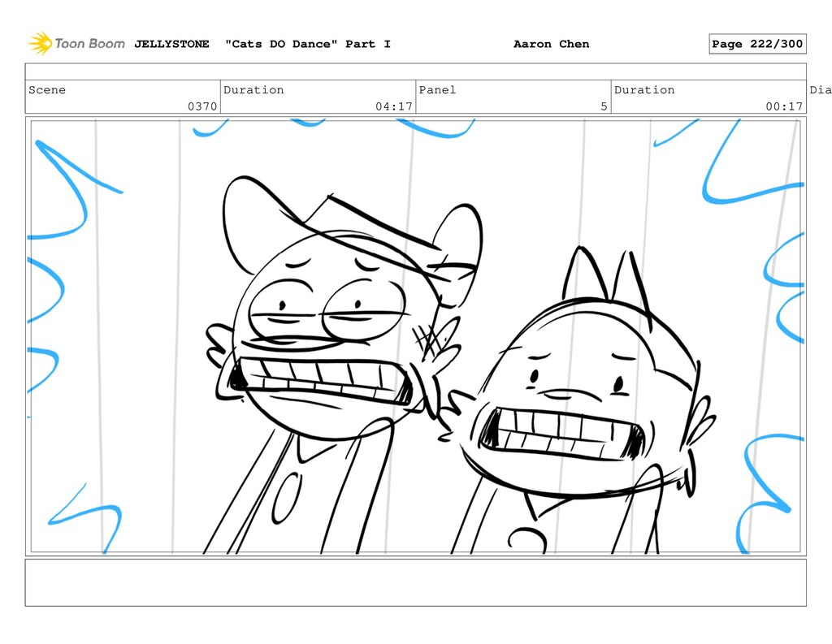
Task: Click the Duration label next to Scene
Action: 253,89
